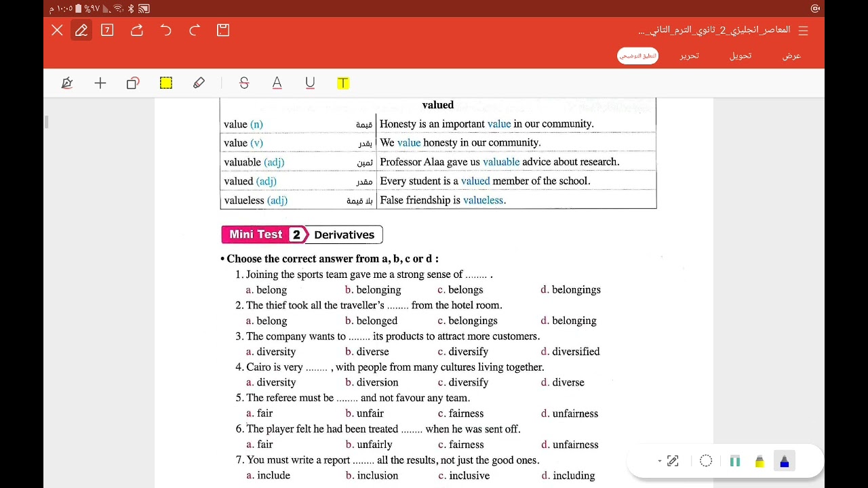Viewport: 868px width, 488px height.
Task: Save the document using the floppy icon
Action: coord(223,30)
